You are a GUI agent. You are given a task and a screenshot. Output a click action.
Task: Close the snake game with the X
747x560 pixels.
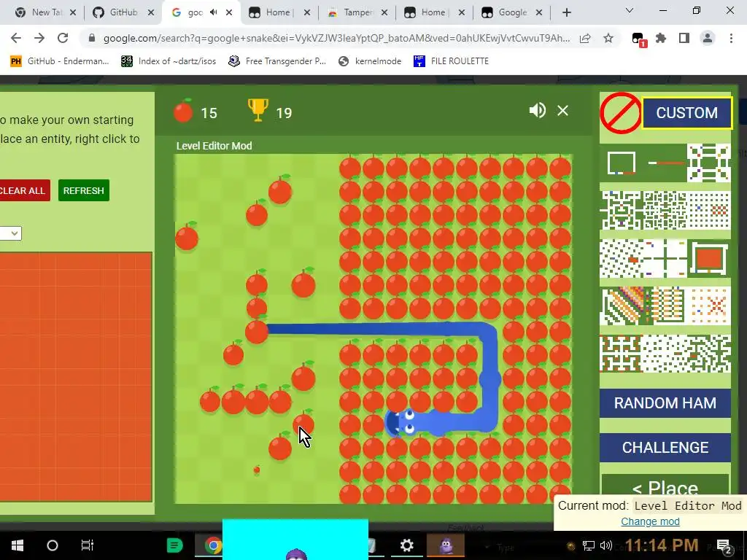point(562,111)
